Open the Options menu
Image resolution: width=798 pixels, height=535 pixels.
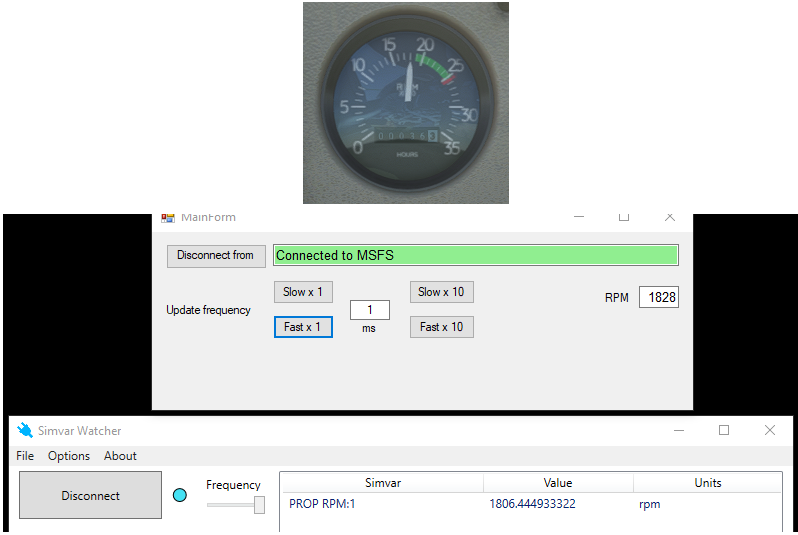69,456
